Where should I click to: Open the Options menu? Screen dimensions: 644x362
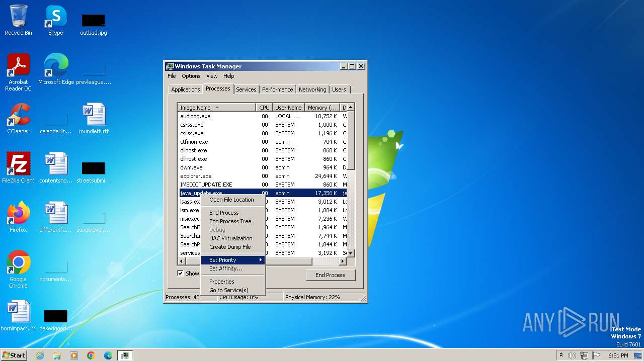click(x=191, y=76)
